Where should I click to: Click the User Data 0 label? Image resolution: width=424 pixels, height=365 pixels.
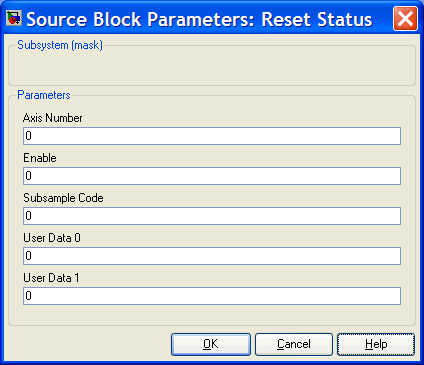(52, 238)
